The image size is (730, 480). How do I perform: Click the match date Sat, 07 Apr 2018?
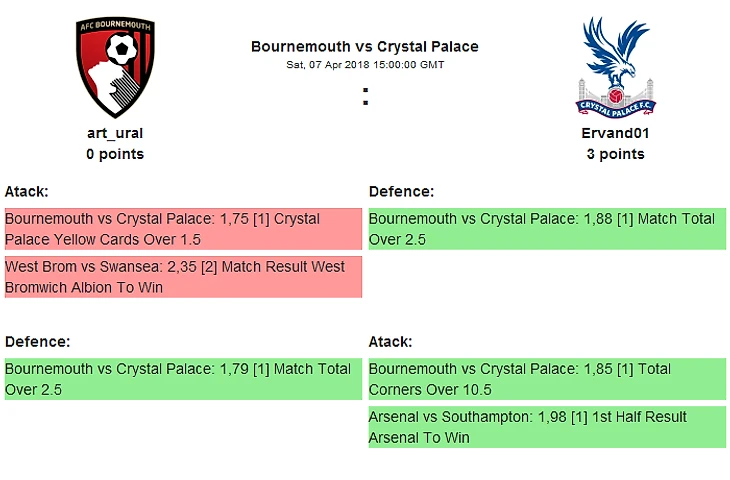click(x=364, y=64)
